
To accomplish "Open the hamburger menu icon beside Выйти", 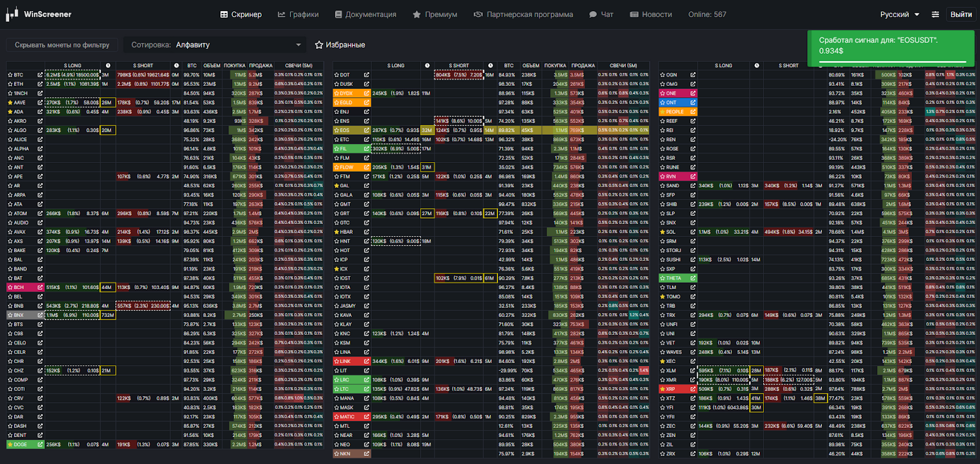I will (x=935, y=14).
